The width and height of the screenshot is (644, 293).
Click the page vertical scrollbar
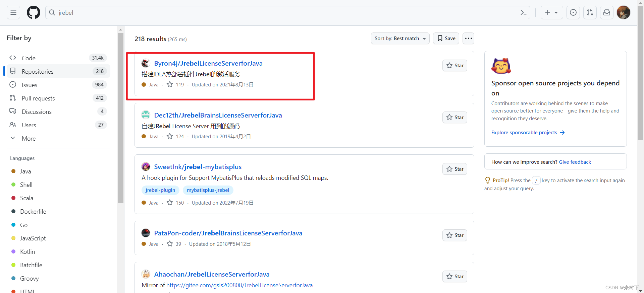coord(641,74)
